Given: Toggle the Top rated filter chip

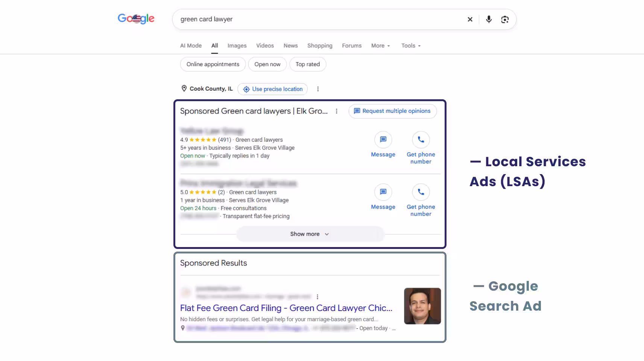Looking at the screenshot, I should [308, 64].
